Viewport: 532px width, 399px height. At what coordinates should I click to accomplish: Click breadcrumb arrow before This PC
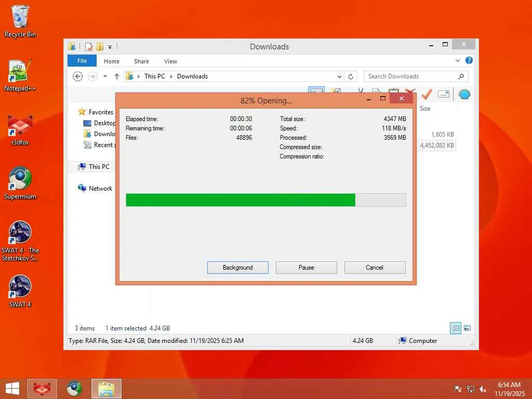coord(138,77)
